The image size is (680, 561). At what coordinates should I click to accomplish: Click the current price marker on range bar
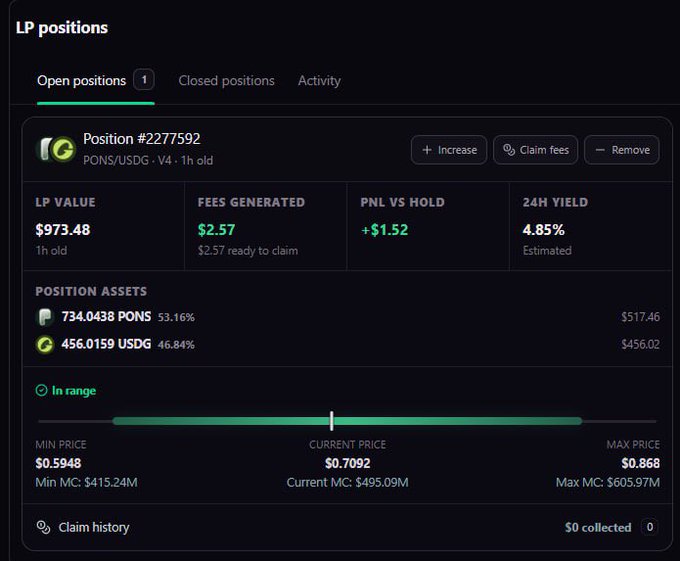tap(332, 421)
